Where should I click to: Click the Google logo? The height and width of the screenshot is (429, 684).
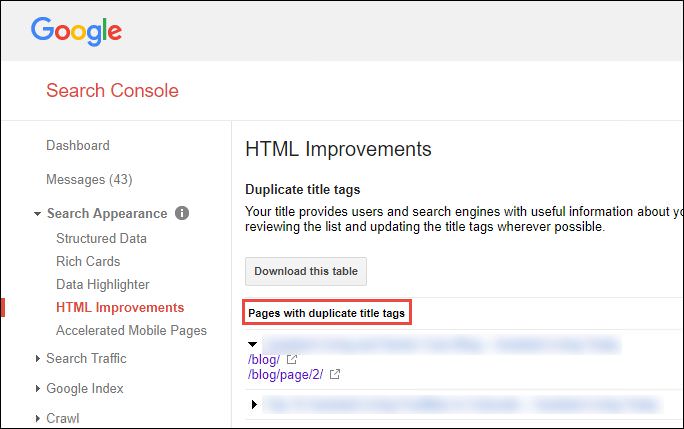pos(76,31)
